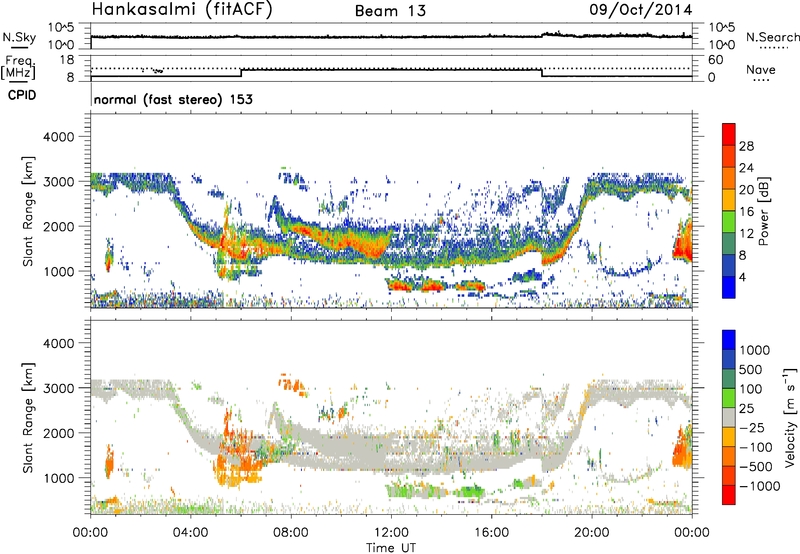The width and height of the screenshot is (800, 554).
Task: Click the -25 value on velocity color bar
Action: (752, 428)
